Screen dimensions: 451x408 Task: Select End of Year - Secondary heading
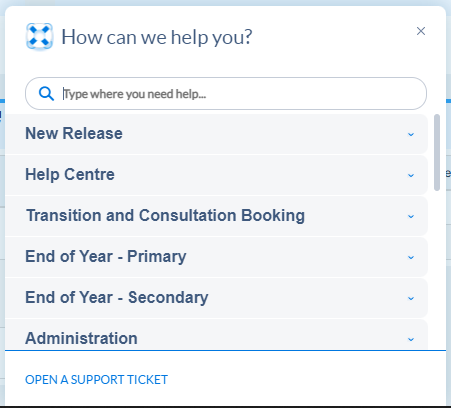pos(117,297)
